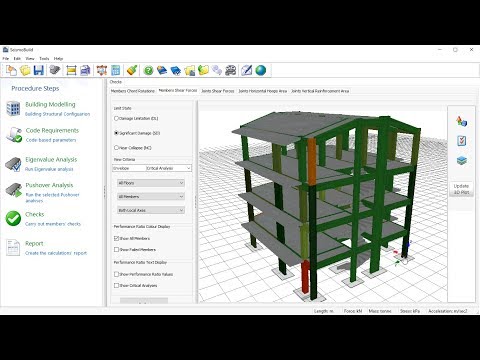Screen dimensions: 480x360
Task: Open the Help menu
Action: click(x=58, y=59)
